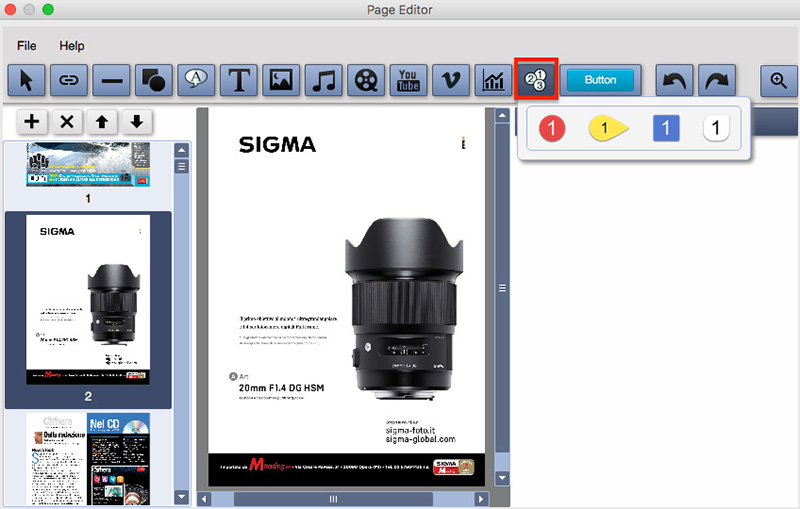The image size is (800, 509).
Task: Click the SIGMA logo on the page
Action: [277, 145]
